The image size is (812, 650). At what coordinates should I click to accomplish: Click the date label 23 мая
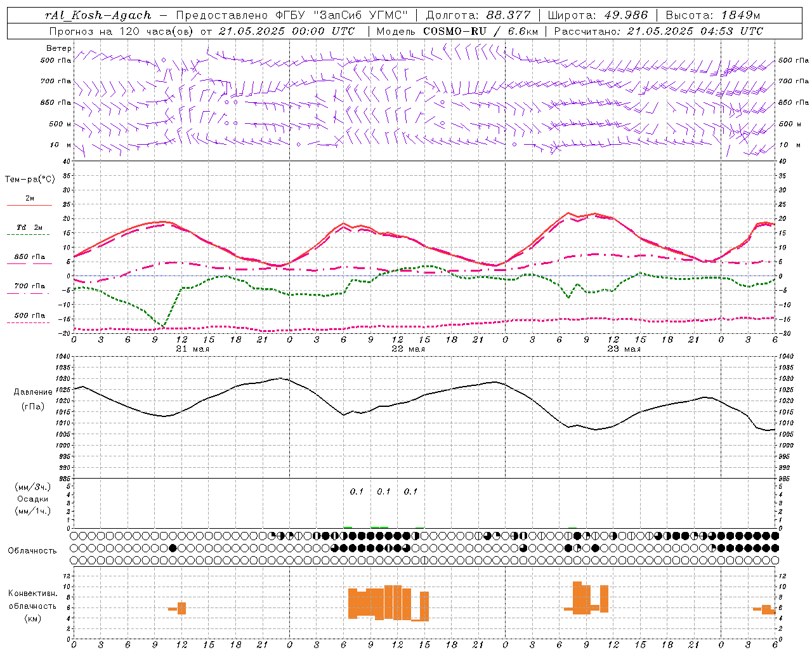coord(624,349)
